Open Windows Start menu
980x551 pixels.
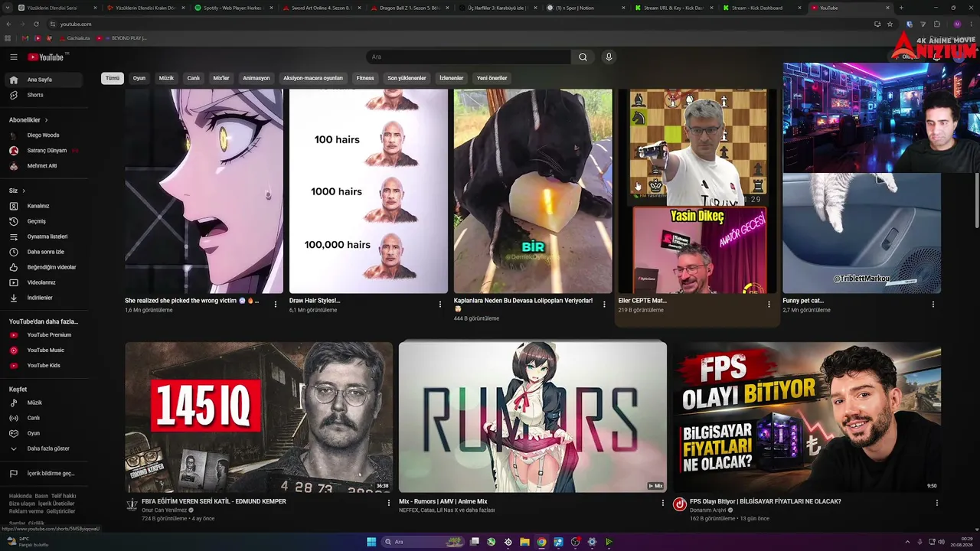[x=371, y=542]
